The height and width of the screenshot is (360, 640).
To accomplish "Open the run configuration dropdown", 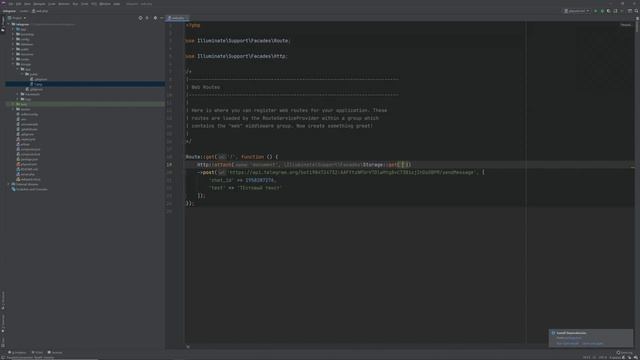I will [x=577, y=11].
